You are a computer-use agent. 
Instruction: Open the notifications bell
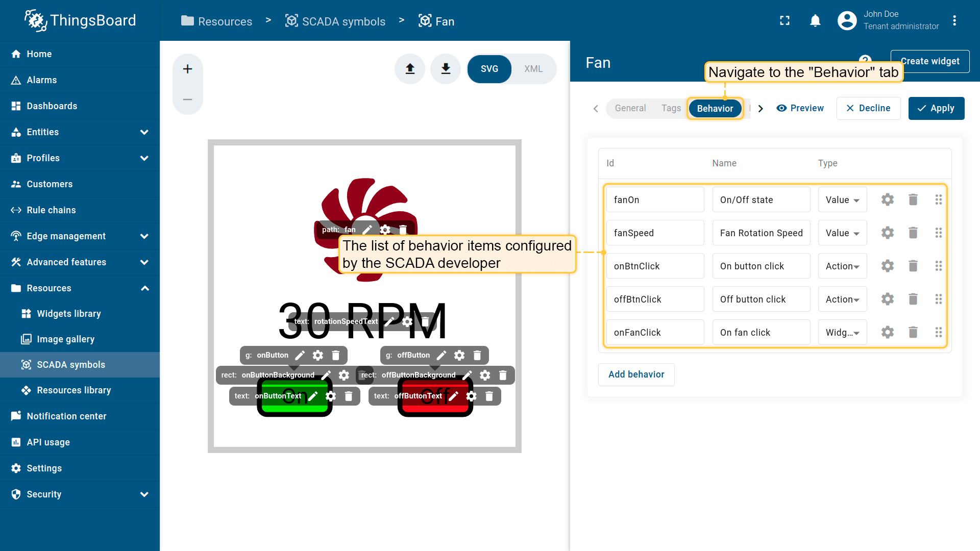(x=815, y=21)
